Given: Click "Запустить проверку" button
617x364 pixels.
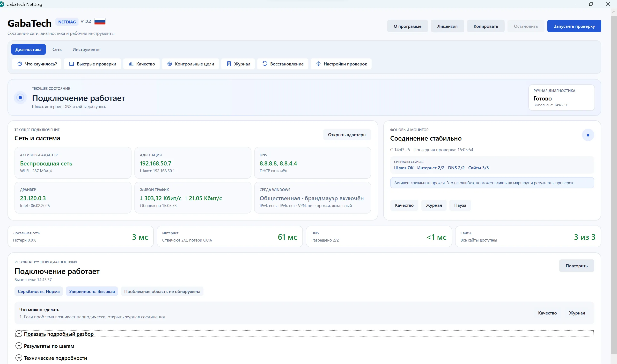Looking at the screenshot, I should tap(574, 26).
